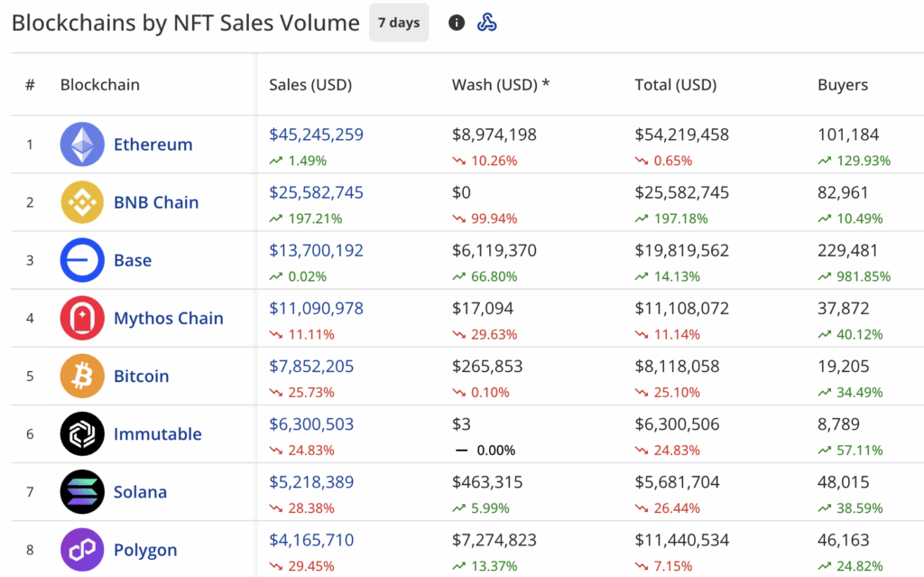Click the Blockchains by NFT Sales Volume title

182,23
